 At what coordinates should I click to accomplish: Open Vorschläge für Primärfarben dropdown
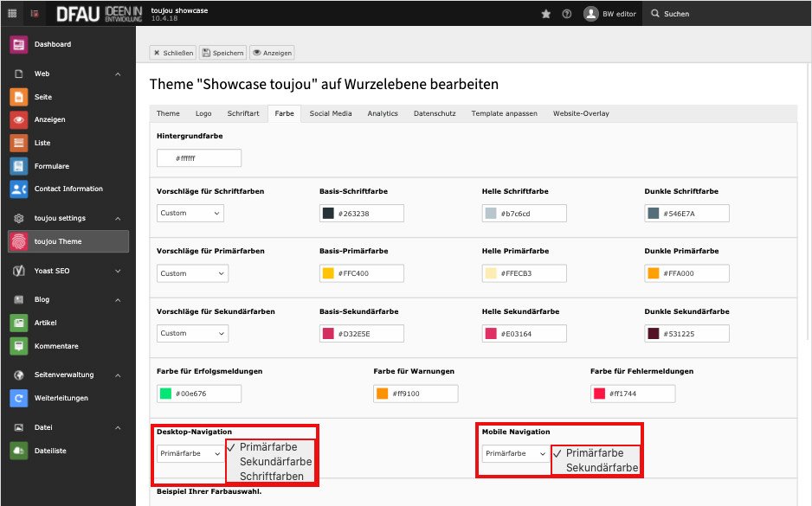tap(192, 273)
